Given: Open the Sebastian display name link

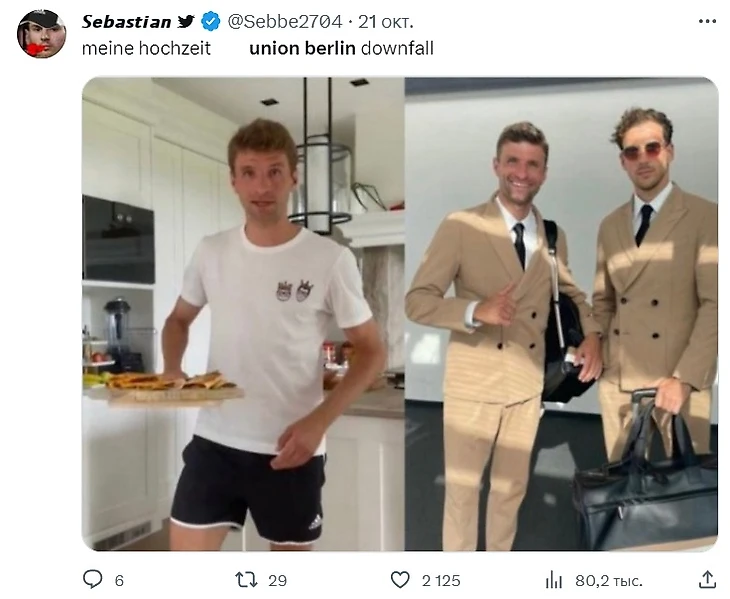Looking at the screenshot, I should 126,21.
